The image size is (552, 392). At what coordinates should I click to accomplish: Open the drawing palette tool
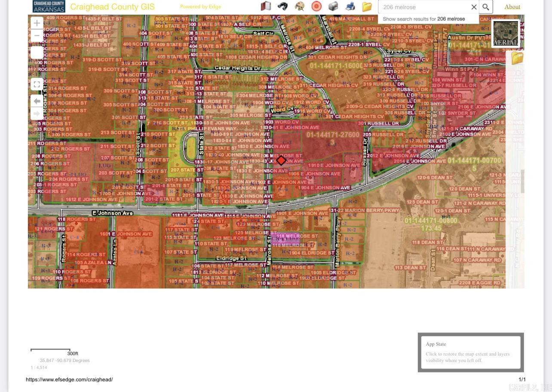point(300,6)
